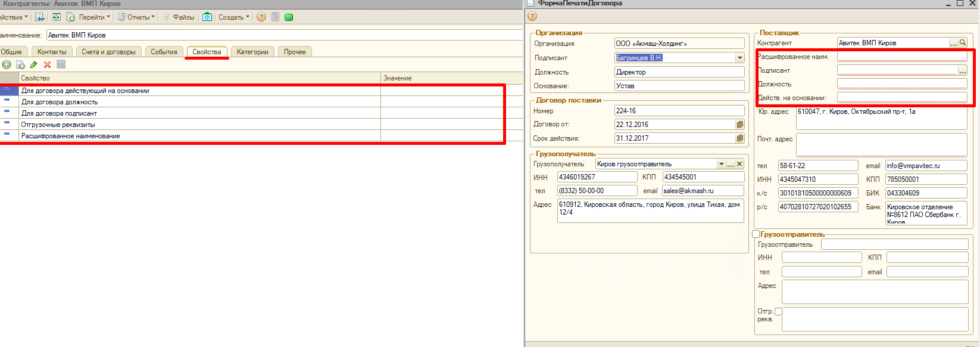This screenshot has height=347, width=980.
Task: Click the Юр. адрес field
Action: 882,118
